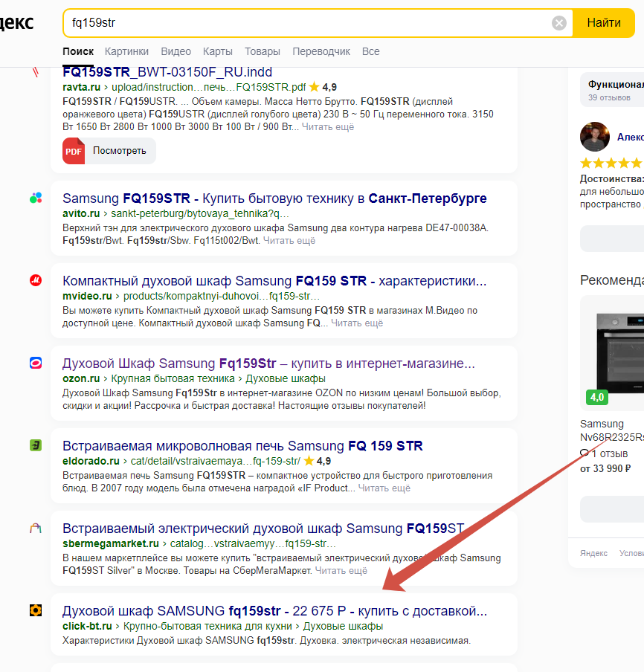This screenshot has height=672, width=644.
Task: Click the 4,0 rating badge
Action: tap(597, 397)
